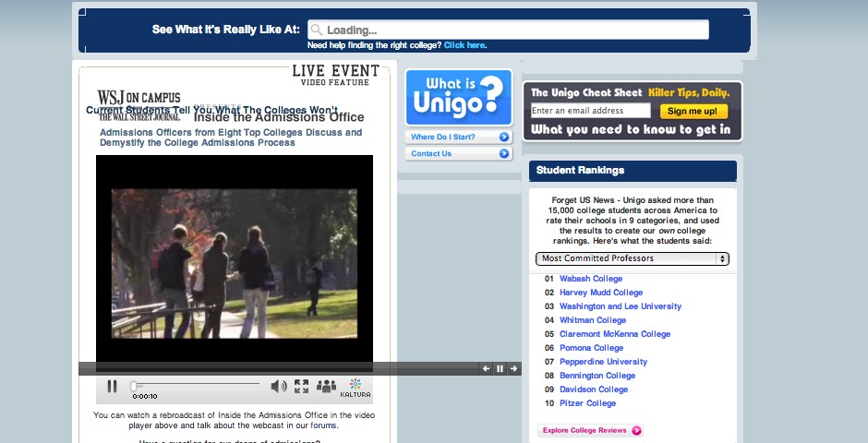The height and width of the screenshot is (443, 868).
Task: Click the Student Rankings header
Action: pyautogui.click(x=633, y=171)
